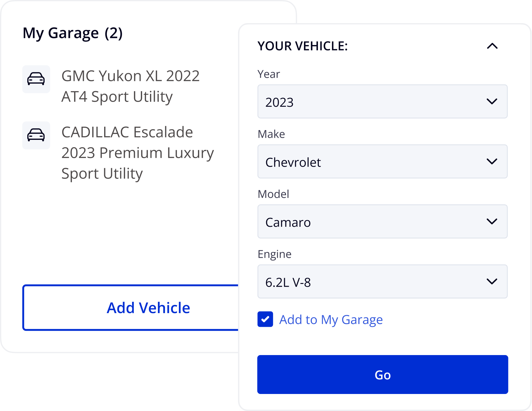Select the CADILLAC Escalade 2023 vehicle entry
Viewport: 532px width, 411px height.
pyautogui.click(x=137, y=153)
